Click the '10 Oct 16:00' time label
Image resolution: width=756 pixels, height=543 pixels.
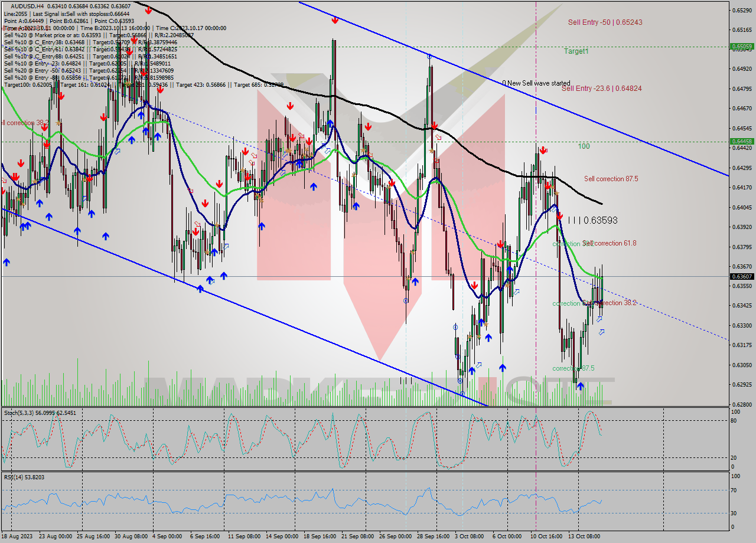pos(545,536)
